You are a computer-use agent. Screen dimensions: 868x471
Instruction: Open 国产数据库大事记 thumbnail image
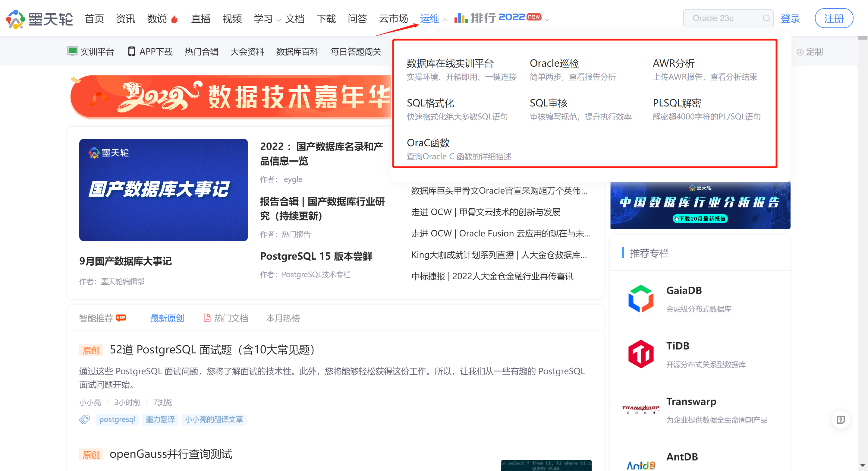coord(163,189)
